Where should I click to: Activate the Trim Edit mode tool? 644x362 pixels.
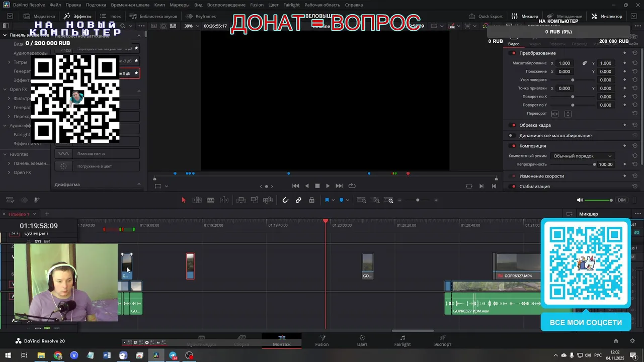coord(197,200)
